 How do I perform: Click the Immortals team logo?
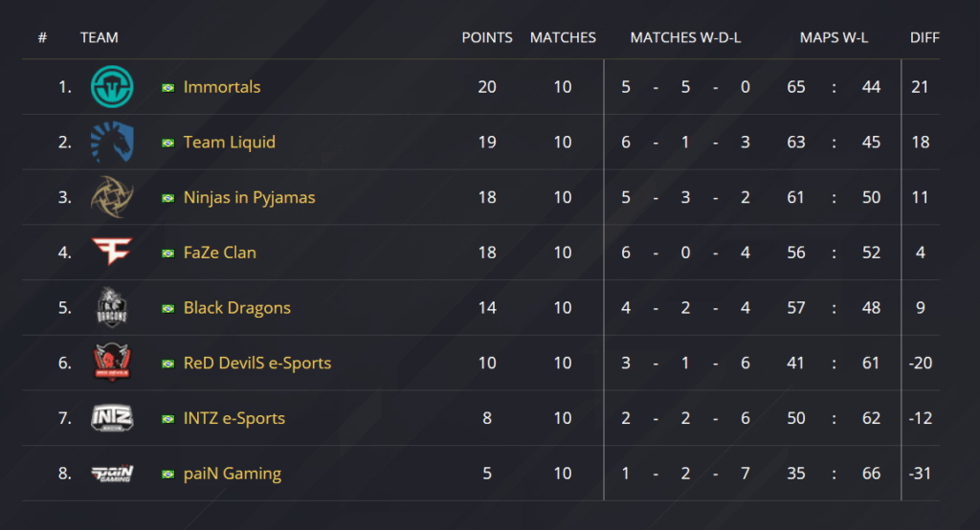click(x=112, y=87)
